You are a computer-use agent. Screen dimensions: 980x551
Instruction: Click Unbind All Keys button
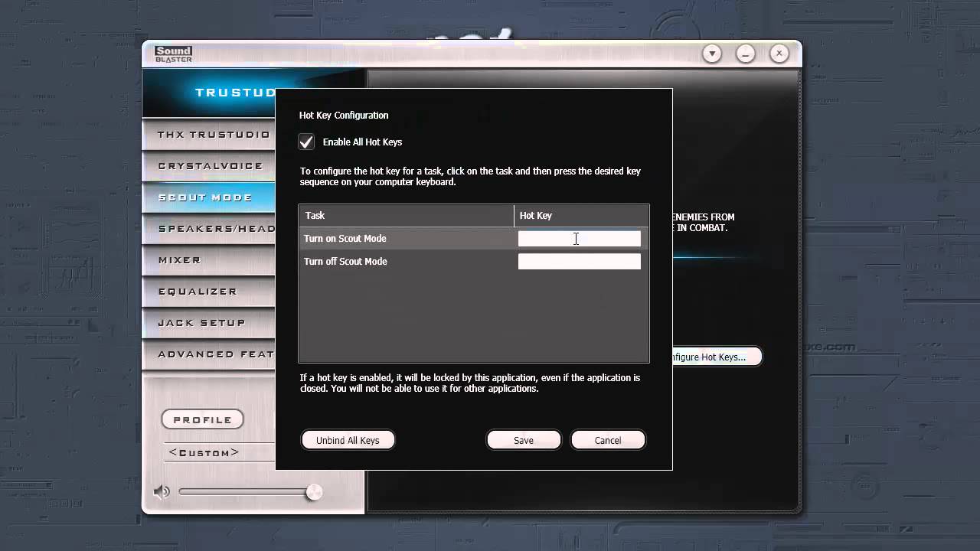coord(348,440)
